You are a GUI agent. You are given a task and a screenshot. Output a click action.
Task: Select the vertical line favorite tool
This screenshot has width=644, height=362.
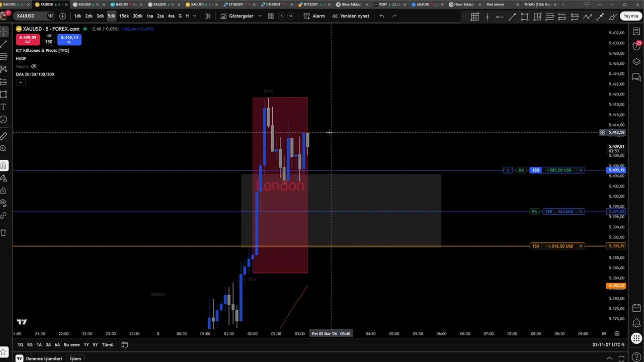487,17
